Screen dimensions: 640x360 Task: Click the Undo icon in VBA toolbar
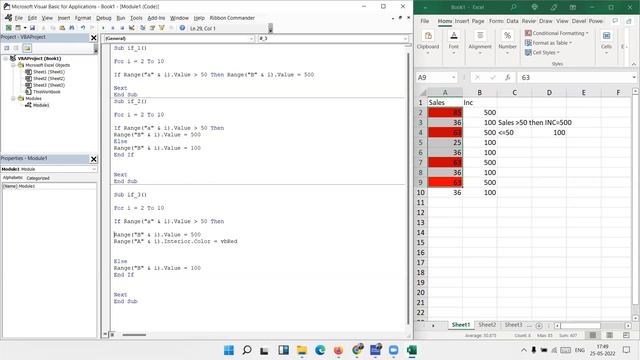point(83,28)
